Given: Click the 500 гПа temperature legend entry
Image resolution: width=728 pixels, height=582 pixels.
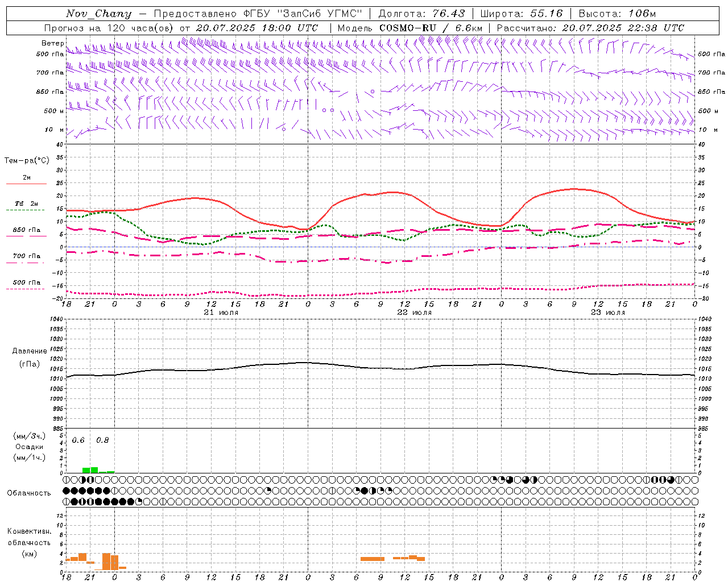Looking at the screenshot, I should 27,282.
